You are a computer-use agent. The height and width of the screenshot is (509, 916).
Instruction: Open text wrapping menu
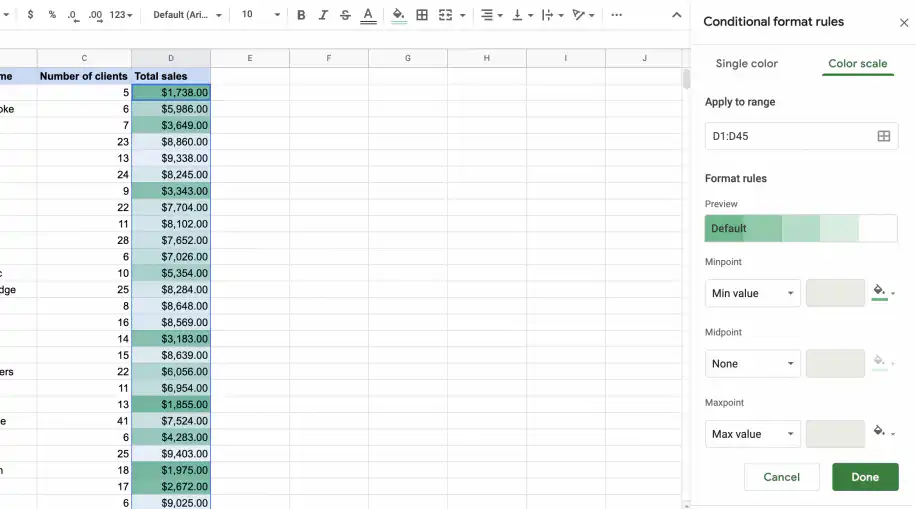pyautogui.click(x=552, y=15)
